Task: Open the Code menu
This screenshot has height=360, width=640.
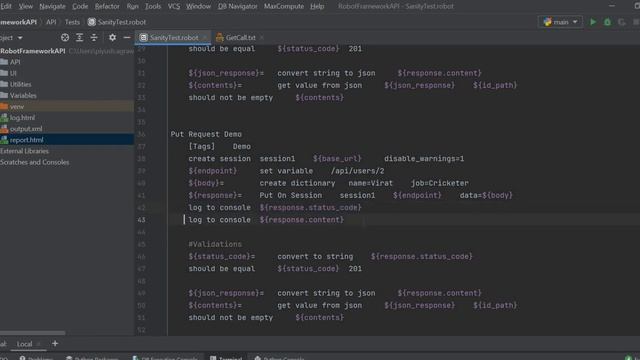Action: [x=80, y=6]
